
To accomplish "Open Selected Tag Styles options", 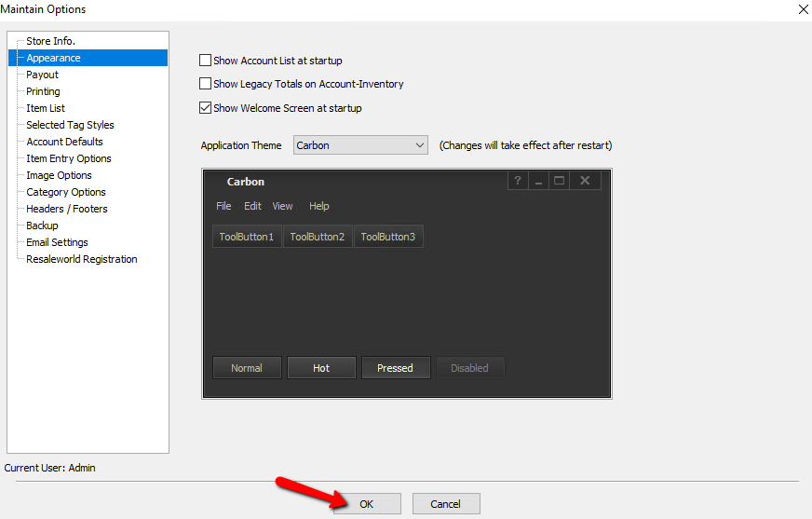I will point(70,125).
